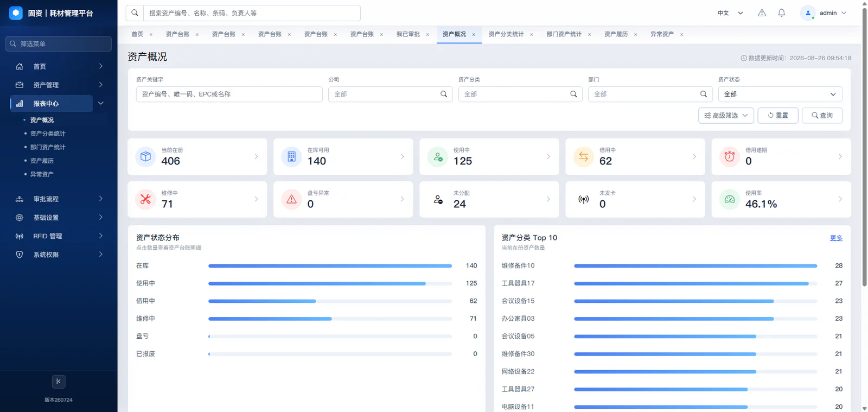Open the warning triangle alerts icon

point(762,13)
